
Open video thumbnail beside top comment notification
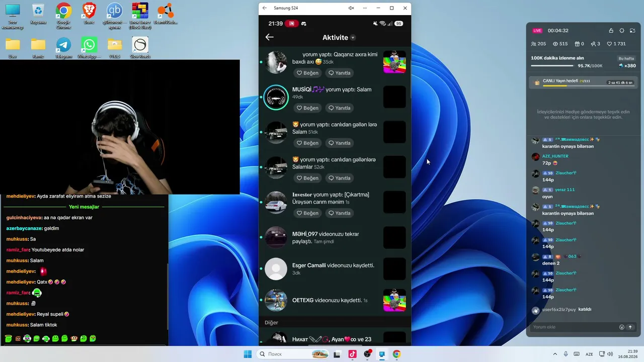pyautogui.click(x=394, y=62)
